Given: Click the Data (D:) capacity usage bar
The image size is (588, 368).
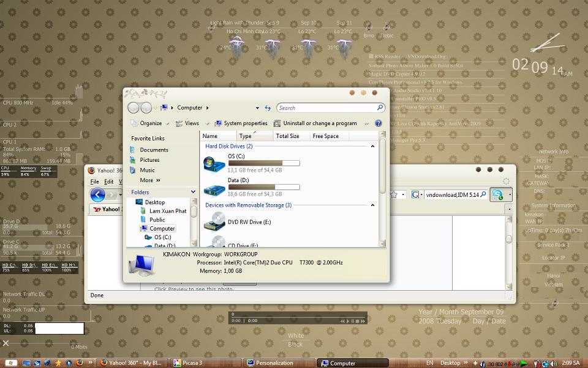Looking at the screenshot, I should 264,187.
